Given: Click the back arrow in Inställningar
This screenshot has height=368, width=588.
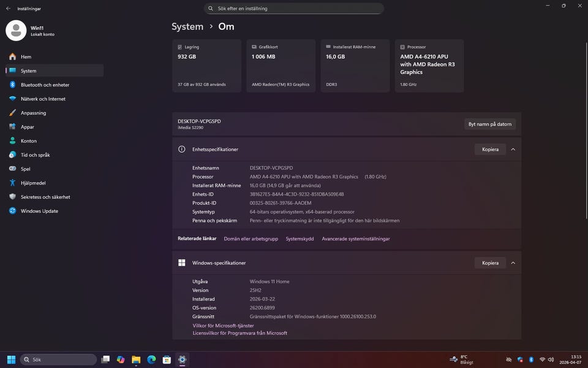Looking at the screenshot, I should [x=8, y=9].
